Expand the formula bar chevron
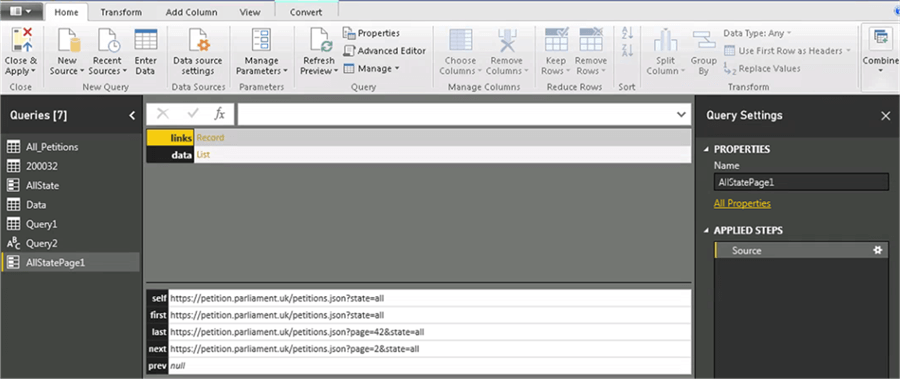Screen dimensions: 900x379 point(681,114)
